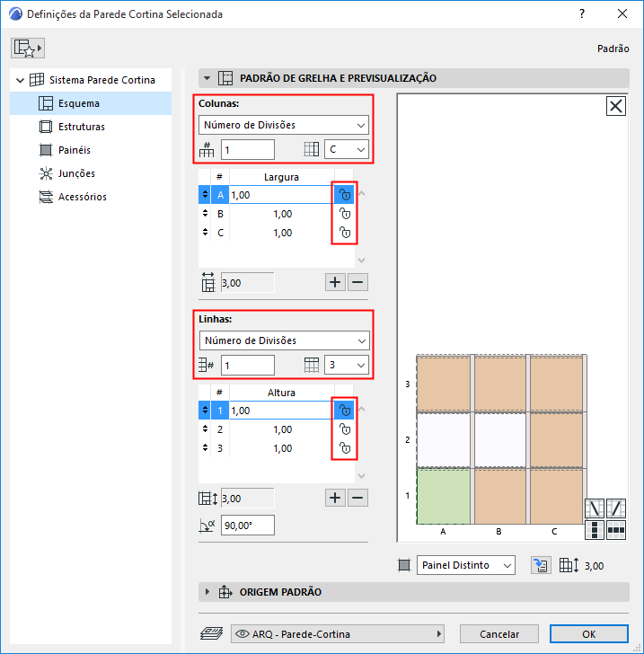
Task: Select white panel B2 in preview
Action: click(500, 440)
